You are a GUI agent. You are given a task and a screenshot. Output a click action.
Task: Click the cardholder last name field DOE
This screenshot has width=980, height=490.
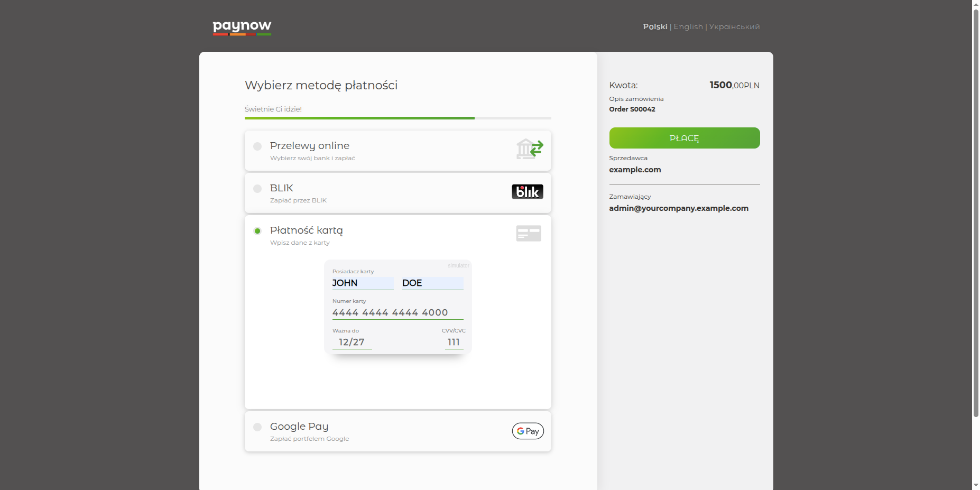click(432, 283)
